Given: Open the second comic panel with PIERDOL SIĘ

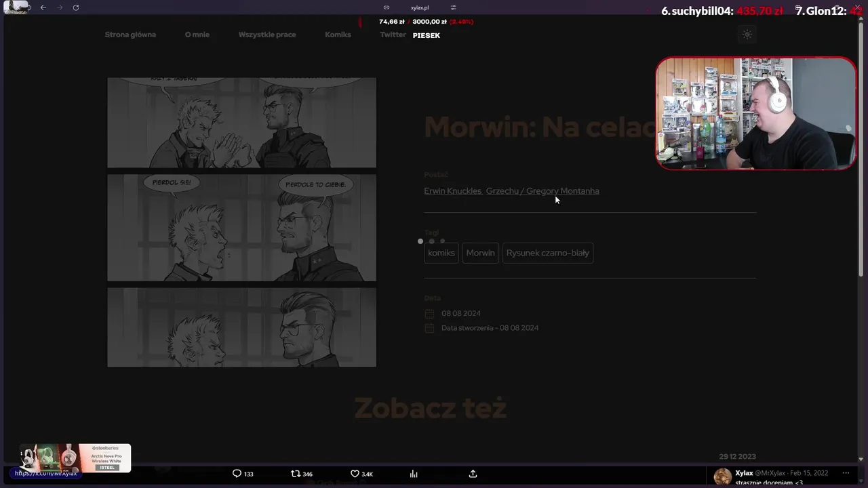Looking at the screenshot, I should tap(241, 228).
